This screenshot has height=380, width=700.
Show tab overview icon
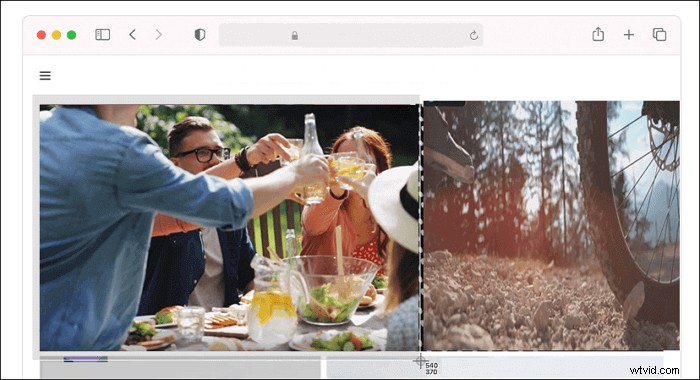[659, 34]
